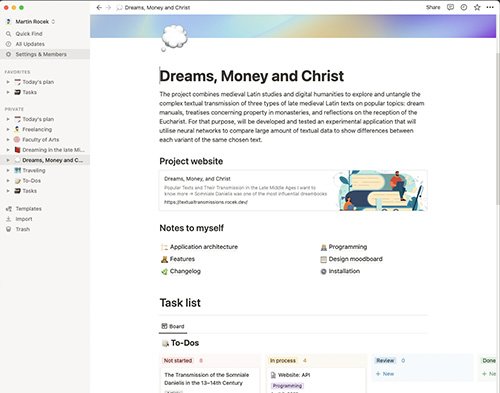Viewport: 500px width, 393px height.
Task: Open Settings & Members
Action: pyautogui.click(x=45, y=54)
